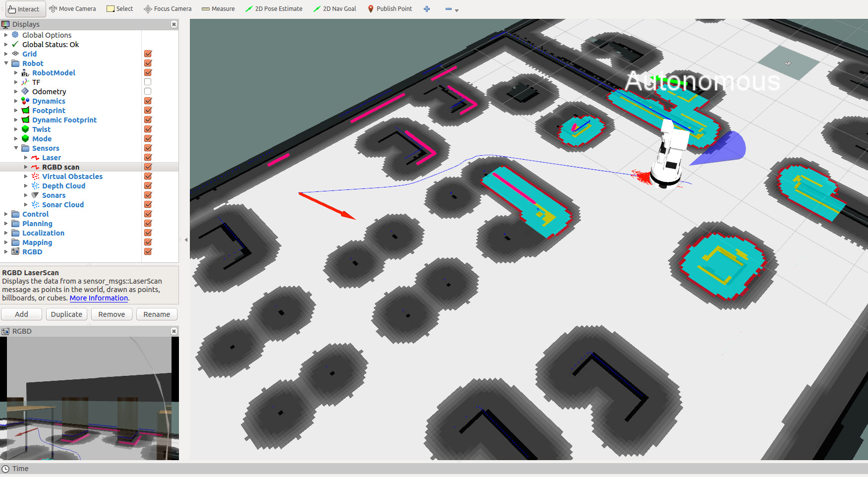Choose the 2D Pose Estimate tool
Screen dimensions: 868x477
click(274, 9)
